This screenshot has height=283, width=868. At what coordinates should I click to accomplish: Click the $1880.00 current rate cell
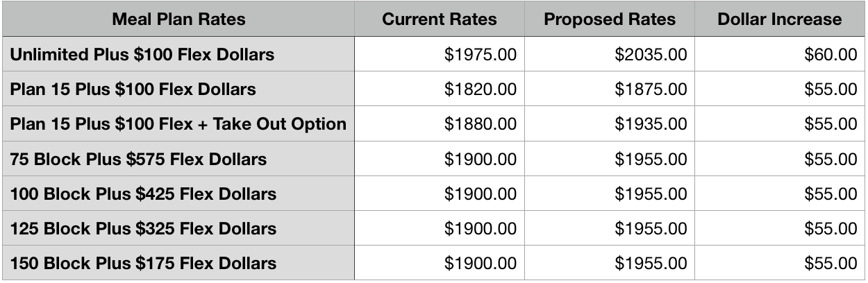point(440,123)
